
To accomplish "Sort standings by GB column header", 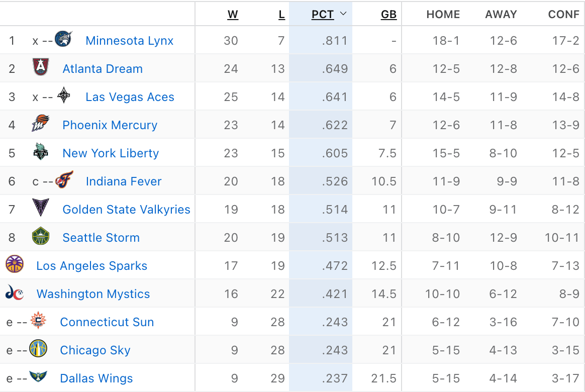I will click(389, 14).
